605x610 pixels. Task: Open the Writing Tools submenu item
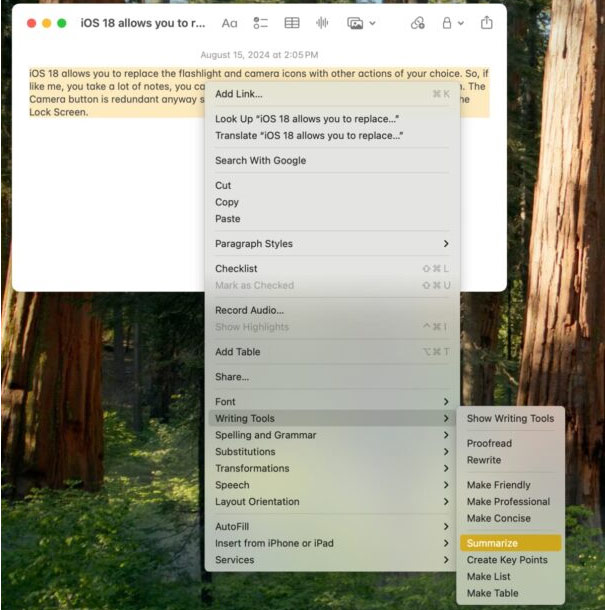tap(332, 418)
